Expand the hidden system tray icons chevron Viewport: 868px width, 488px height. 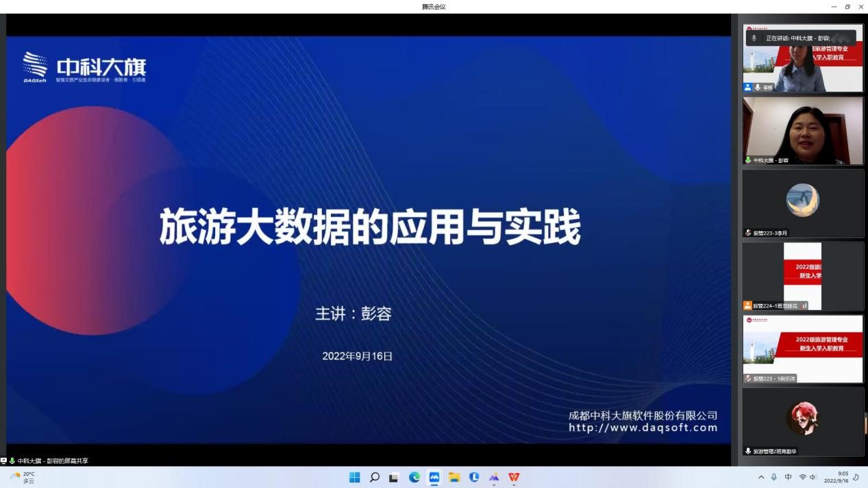(761, 477)
